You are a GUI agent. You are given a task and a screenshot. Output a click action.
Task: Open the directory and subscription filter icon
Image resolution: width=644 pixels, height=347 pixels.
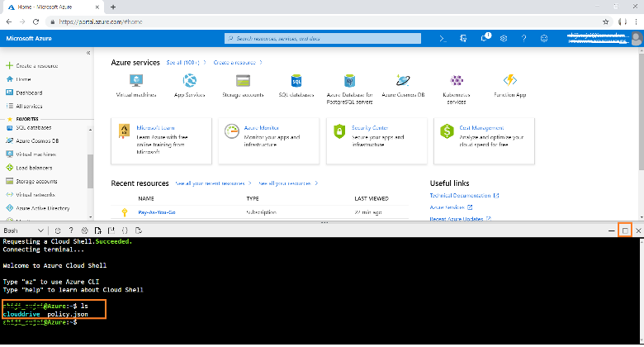[x=463, y=39]
